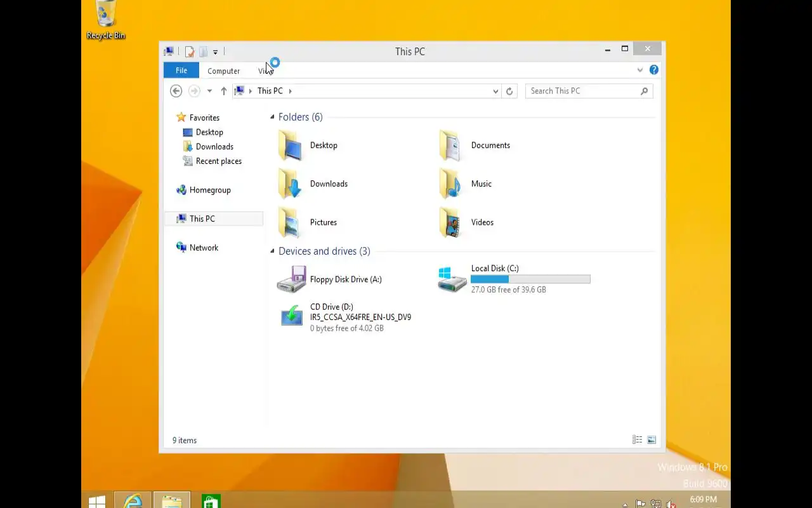Switch to the View ribbon tab
Image resolution: width=812 pixels, height=508 pixels.
(265, 71)
